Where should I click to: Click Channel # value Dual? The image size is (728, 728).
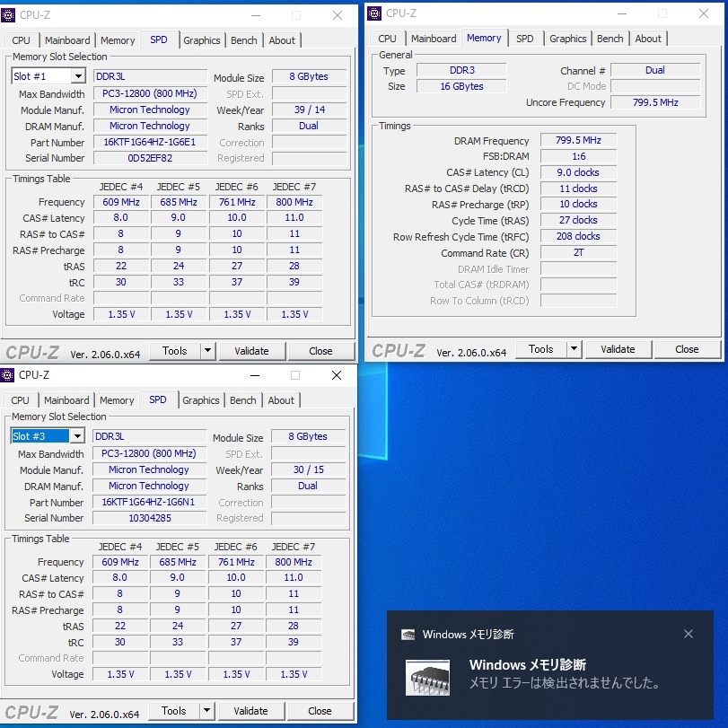point(655,70)
